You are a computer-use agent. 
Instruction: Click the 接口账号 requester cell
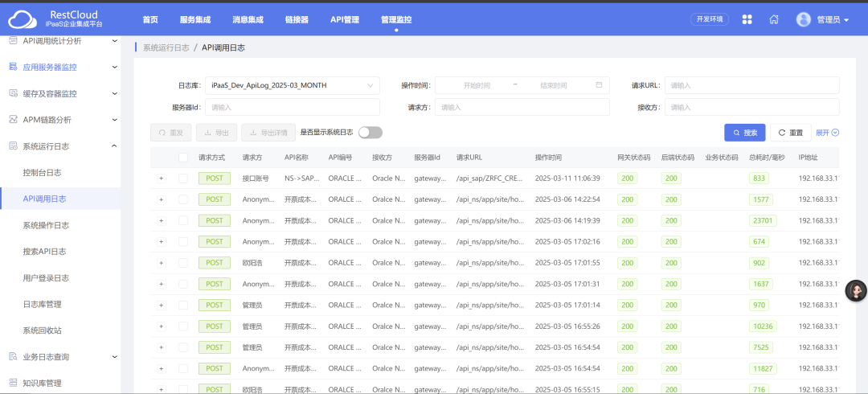point(256,179)
